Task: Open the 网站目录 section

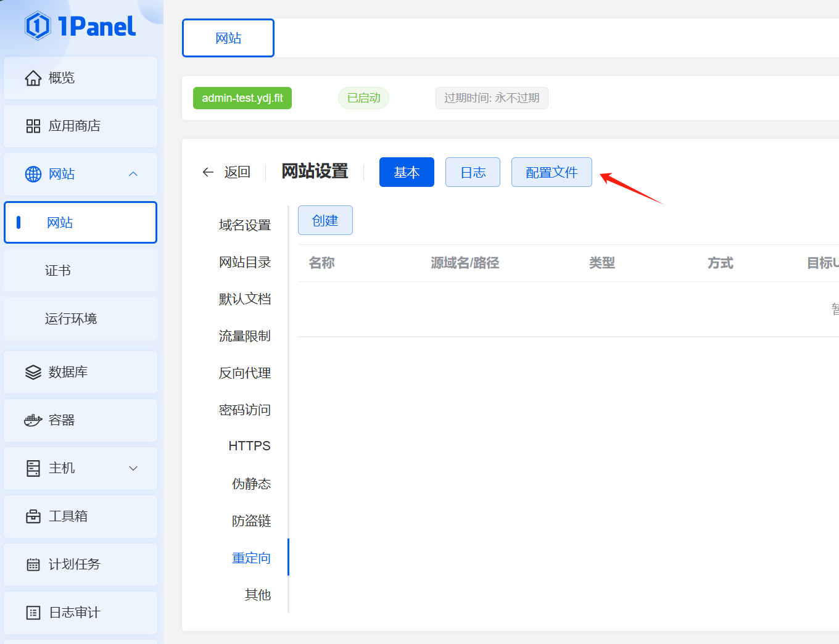Action: tap(245, 262)
